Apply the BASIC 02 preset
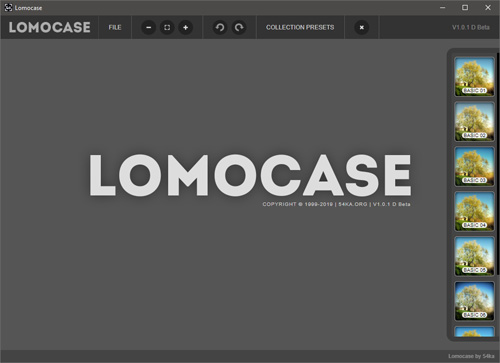The height and width of the screenshot is (363, 500). (x=474, y=122)
